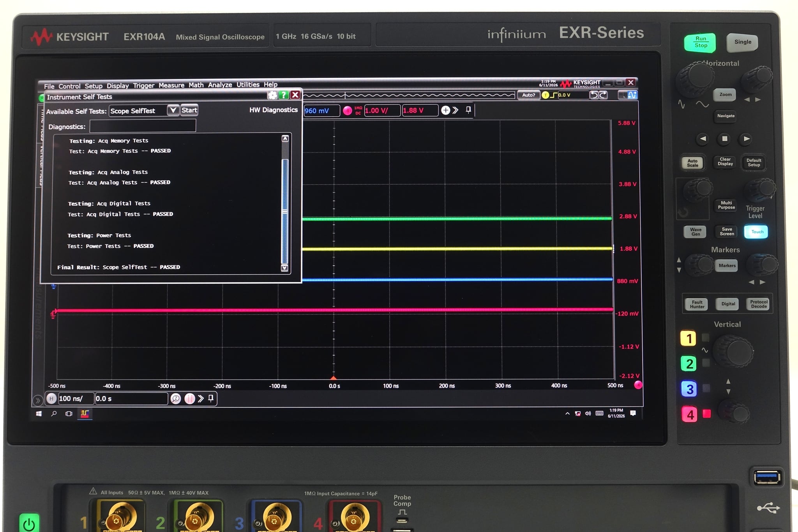Open the Setup menu
Screen dimensions: 798x532
coord(94,86)
